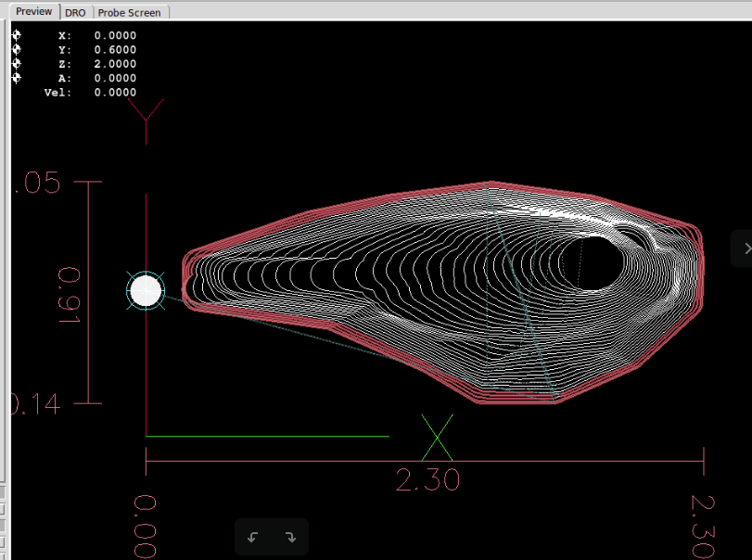Click the homed indicator icon beside X

point(16,36)
